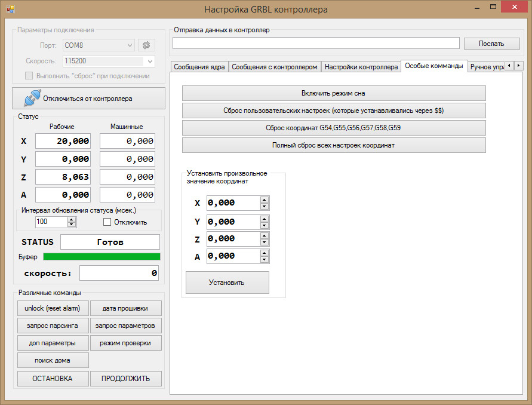Open the partially visible 'Ручное упр' tab
The width and height of the screenshot is (532, 405).
coord(486,67)
